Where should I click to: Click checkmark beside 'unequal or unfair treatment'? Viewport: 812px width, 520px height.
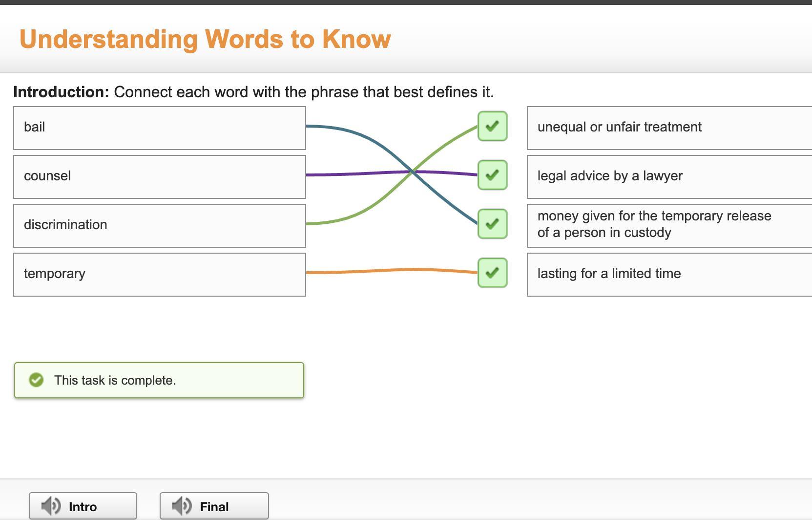pos(492,126)
